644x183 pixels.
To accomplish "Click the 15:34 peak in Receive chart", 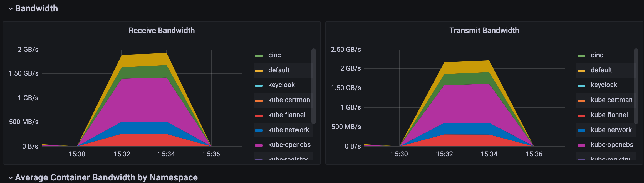I will [166, 53].
